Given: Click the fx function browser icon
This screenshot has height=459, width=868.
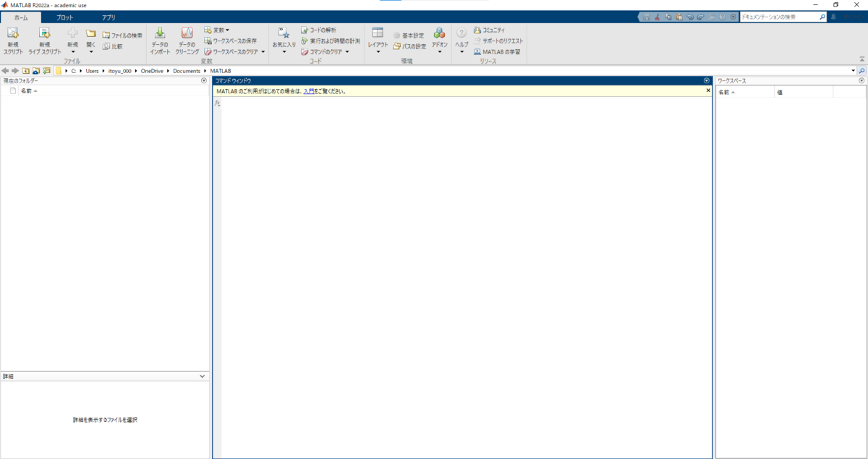Looking at the screenshot, I should [217, 104].
